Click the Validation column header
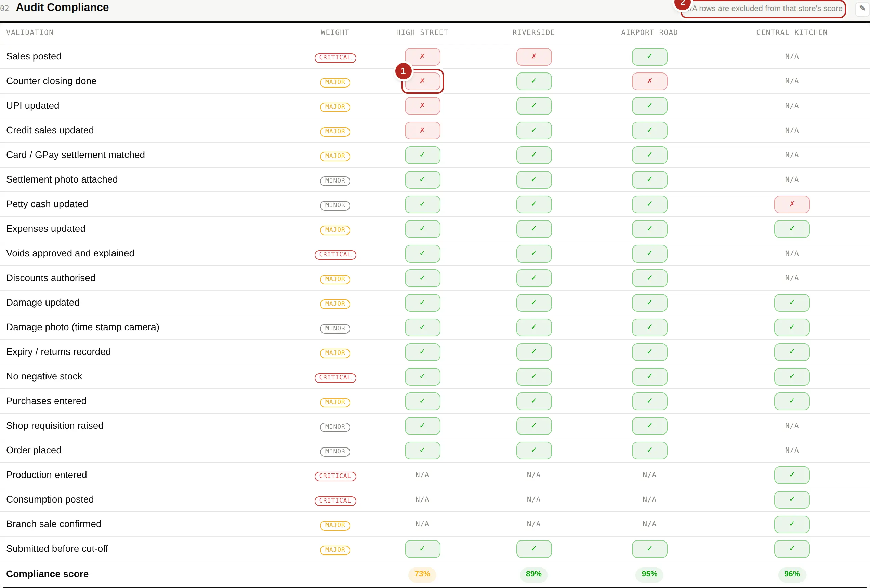Viewport: 870px width, 588px height. [30, 32]
